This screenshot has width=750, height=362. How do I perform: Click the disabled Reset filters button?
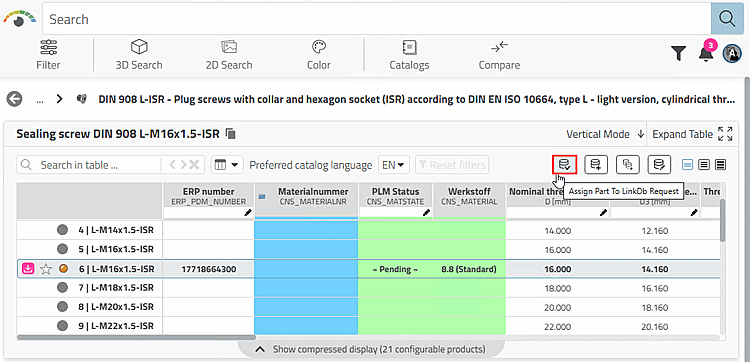[x=452, y=165]
